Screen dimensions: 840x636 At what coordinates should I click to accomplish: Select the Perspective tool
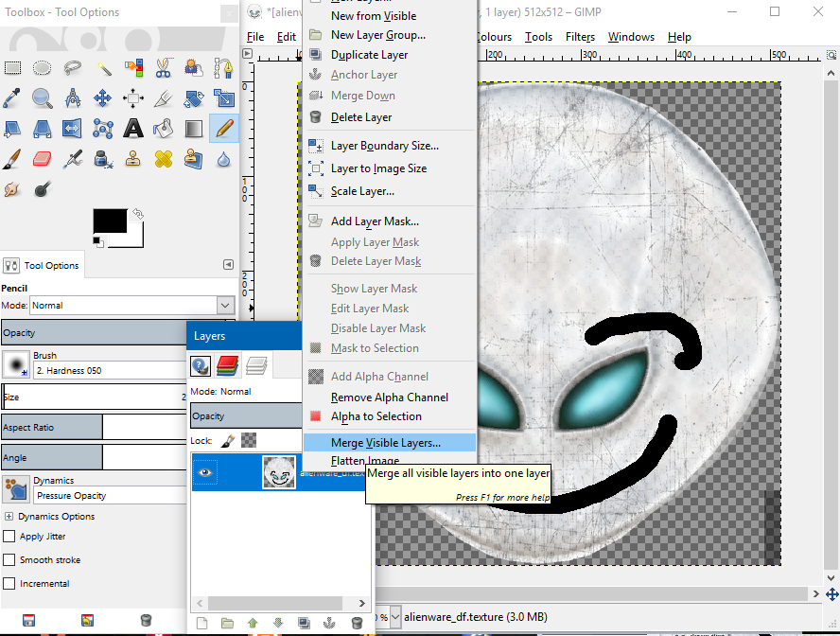[x=43, y=129]
